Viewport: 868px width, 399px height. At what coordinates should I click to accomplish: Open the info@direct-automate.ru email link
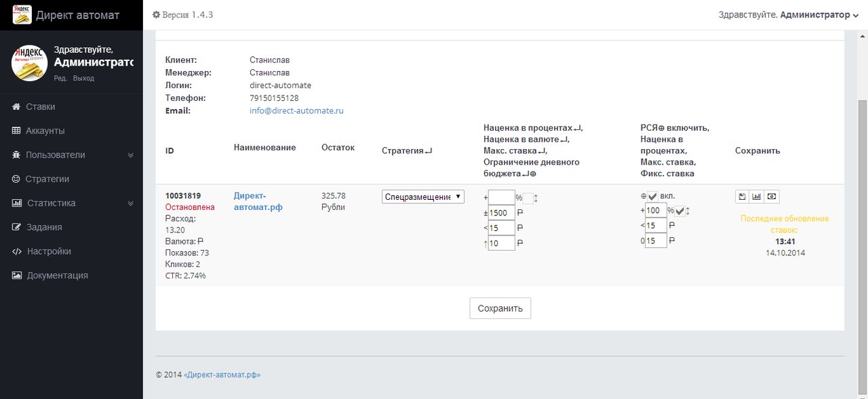click(x=296, y=110)
